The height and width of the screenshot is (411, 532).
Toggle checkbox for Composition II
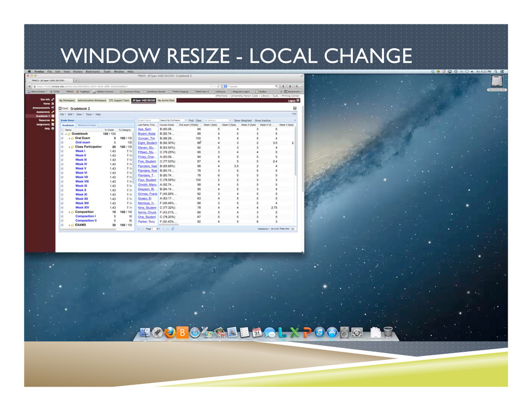(62, 221)
